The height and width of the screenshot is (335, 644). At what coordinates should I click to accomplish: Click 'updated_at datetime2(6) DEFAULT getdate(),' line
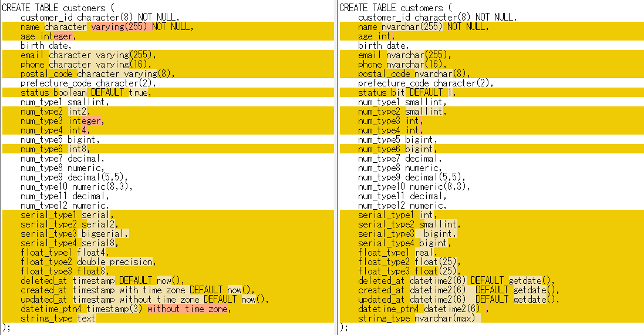coord(458,300)
